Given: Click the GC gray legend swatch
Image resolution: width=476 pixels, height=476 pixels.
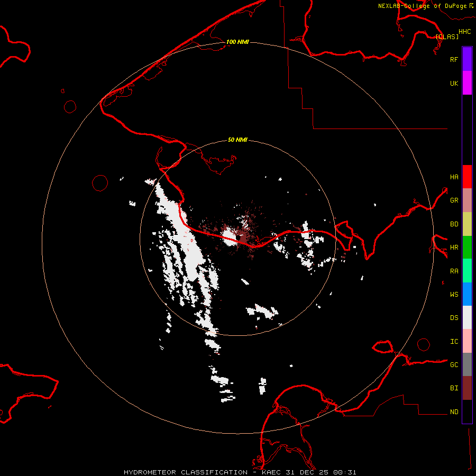Looking at the screenshot, I should pos(467,364).
